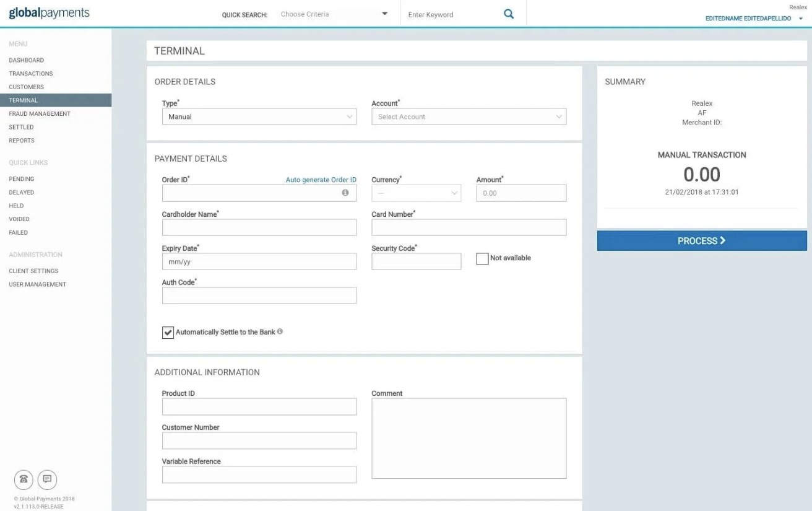
Task: Expand the user account menu arrow
Action: (800, 19)
